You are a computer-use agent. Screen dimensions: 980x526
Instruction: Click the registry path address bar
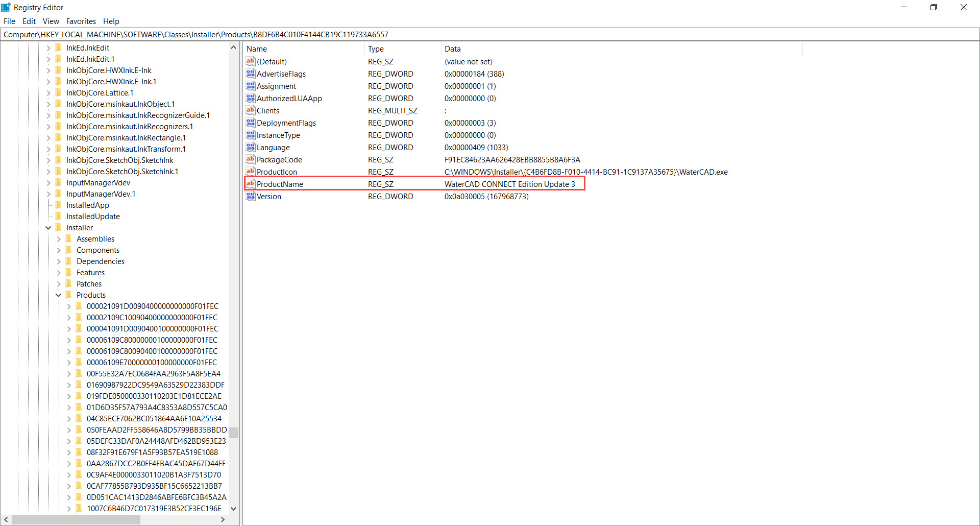[x=489, y=34]
